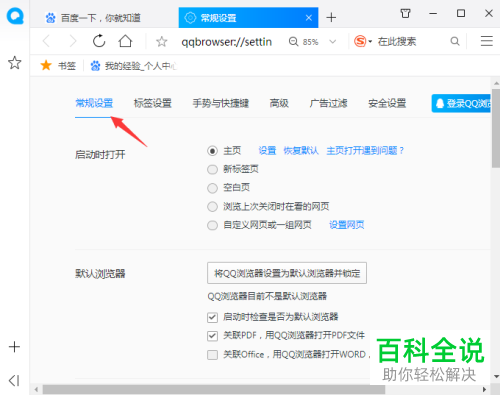This screenshot has height=395, width=500.
Task: Go to the 广告过滤 tab
Action: pos(328,103)
